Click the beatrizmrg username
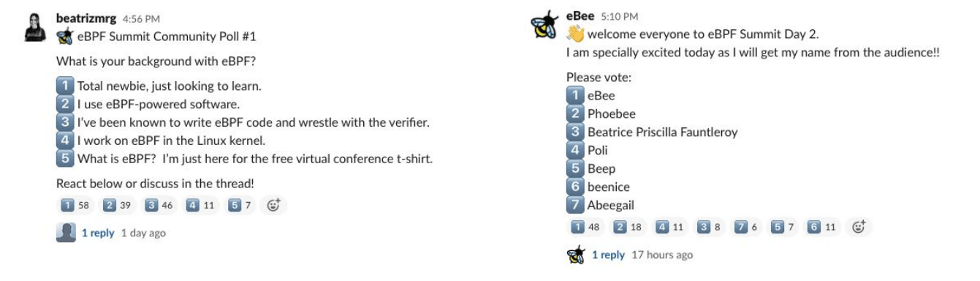The width and height of the screenshot is (980, 281). pos(86,18)
